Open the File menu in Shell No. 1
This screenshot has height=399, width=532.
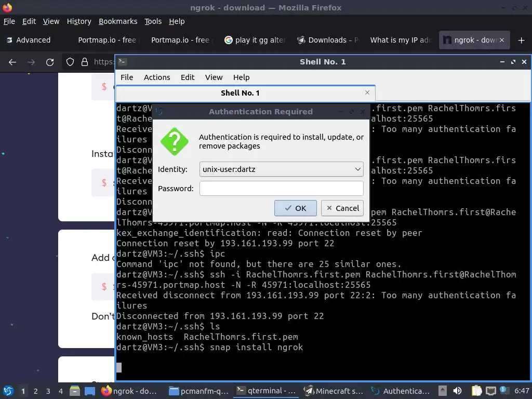127,77
